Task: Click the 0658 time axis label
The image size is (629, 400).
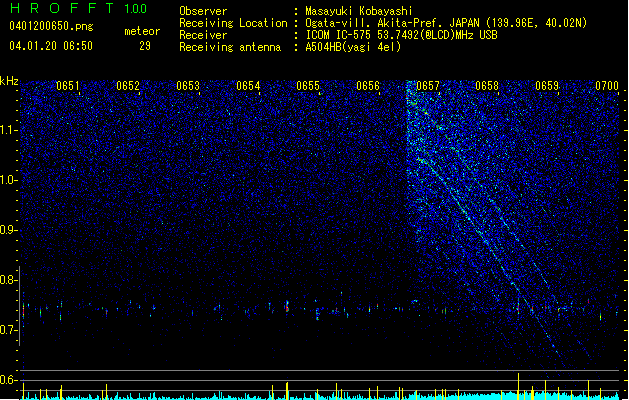Action: coord(487,86)
